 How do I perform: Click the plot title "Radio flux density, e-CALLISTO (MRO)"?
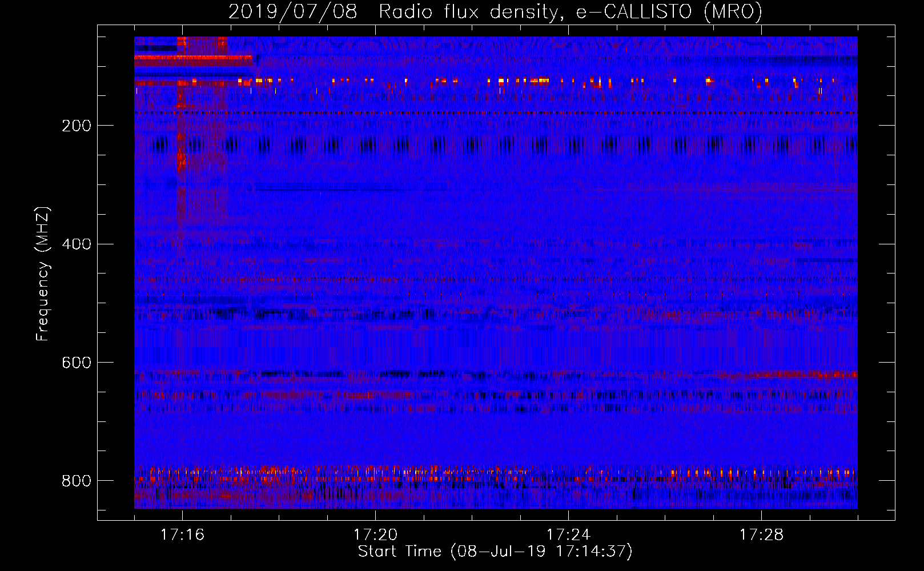click(570, 12)
